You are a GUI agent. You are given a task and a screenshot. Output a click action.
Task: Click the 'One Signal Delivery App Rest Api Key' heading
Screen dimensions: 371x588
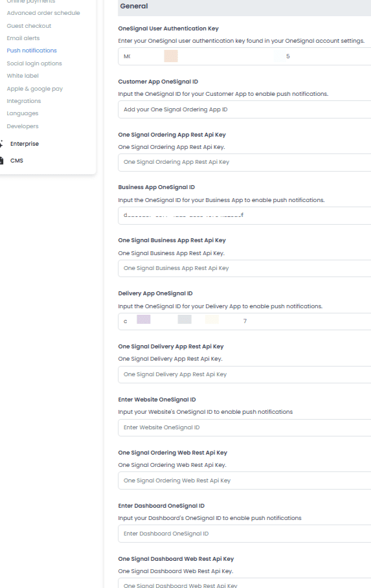pos(171,346)
